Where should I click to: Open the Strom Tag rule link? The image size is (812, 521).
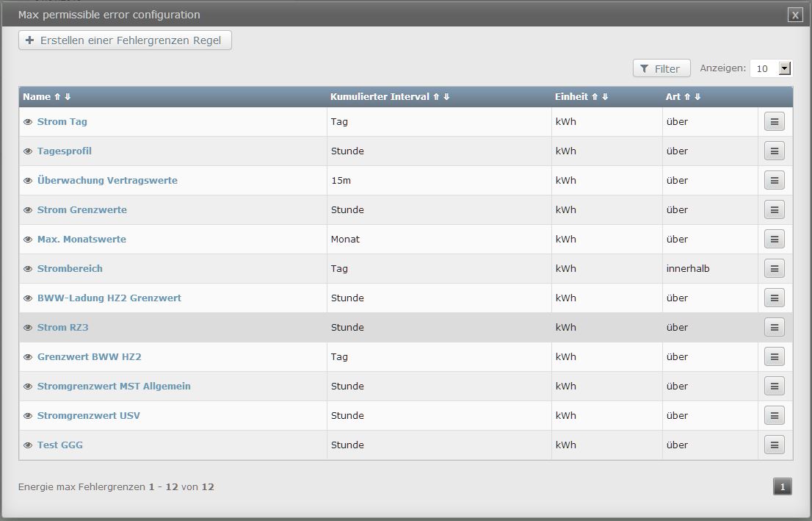tap(62, 122)
